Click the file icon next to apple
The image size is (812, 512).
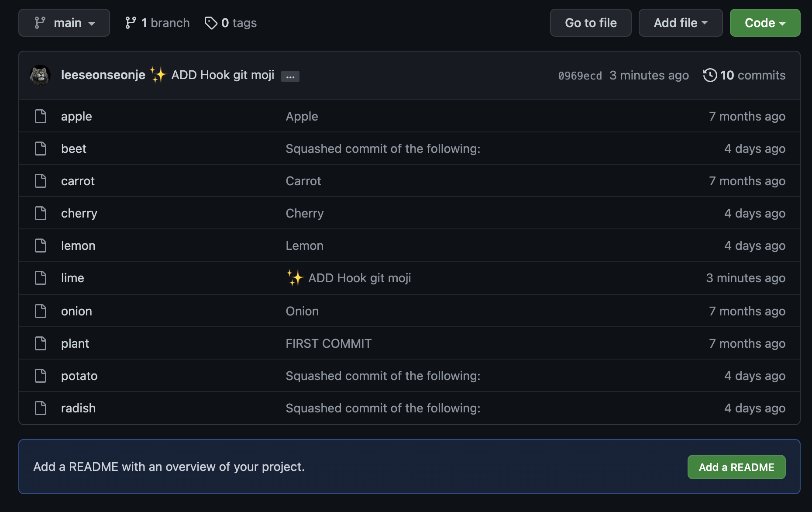(41, 116)
